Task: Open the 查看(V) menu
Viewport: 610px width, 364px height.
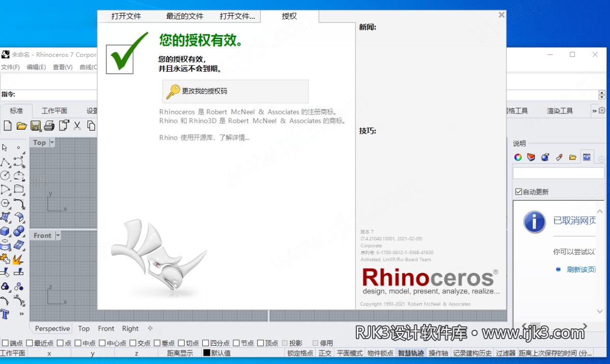Action: (x=63, y=67)
